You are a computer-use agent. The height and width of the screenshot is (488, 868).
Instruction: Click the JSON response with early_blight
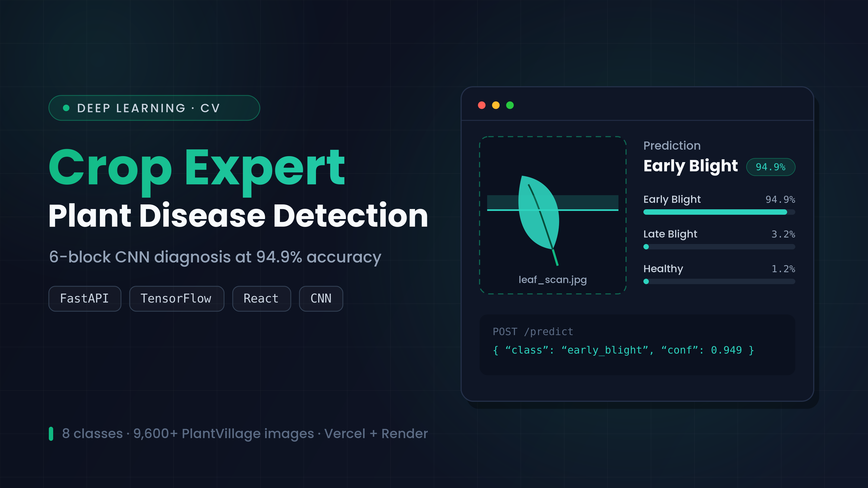pos(623,350)
